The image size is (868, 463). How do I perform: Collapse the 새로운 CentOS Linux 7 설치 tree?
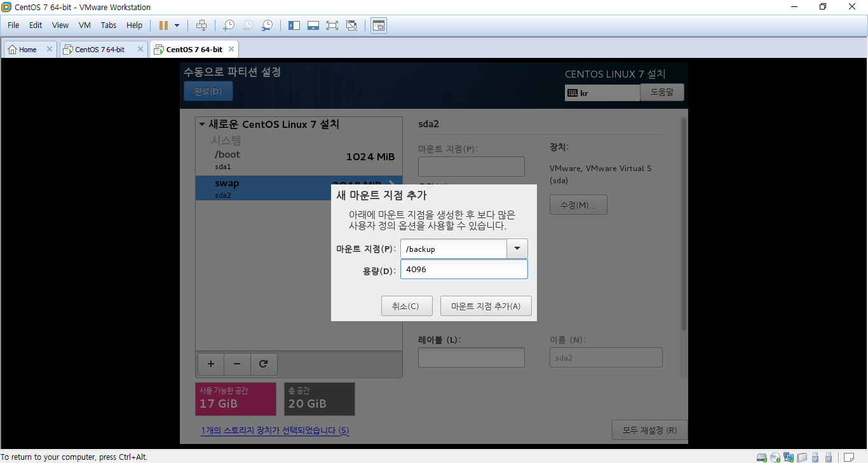202,124
